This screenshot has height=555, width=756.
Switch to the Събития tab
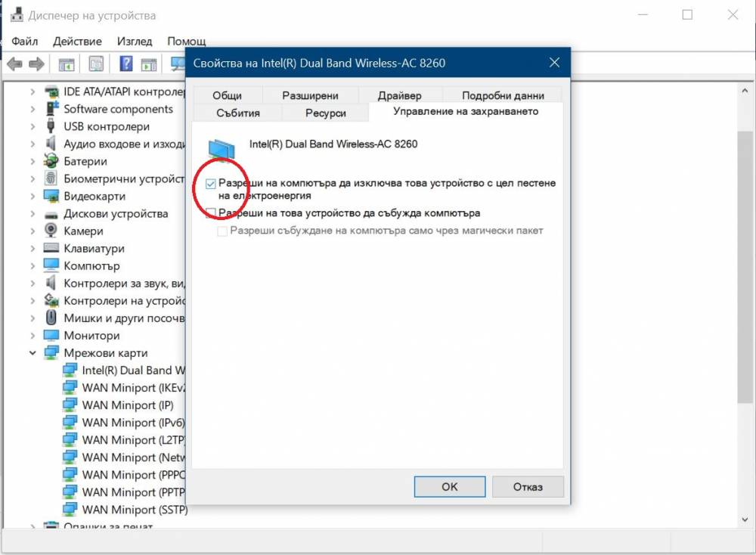(237, 113)
